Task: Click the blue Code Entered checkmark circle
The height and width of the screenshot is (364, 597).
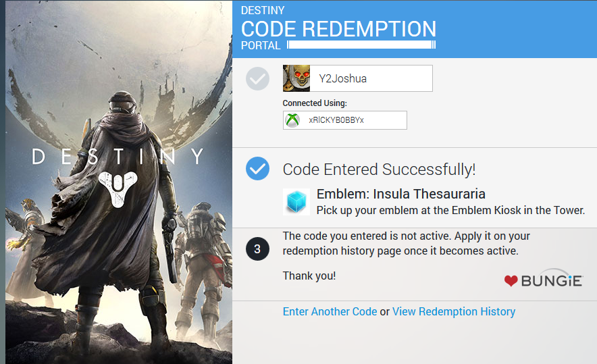Action: (x=258, y=169)
